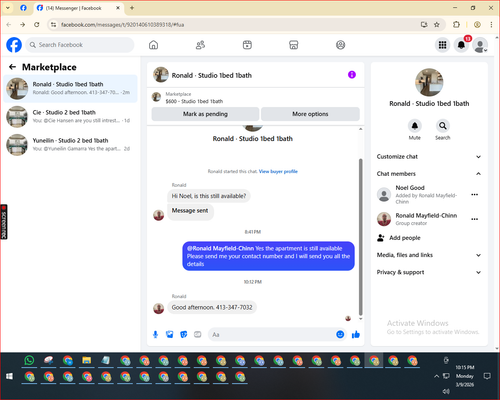Click the conversation vertical scrollbar

pyautogui.click(x=360, y=237)
